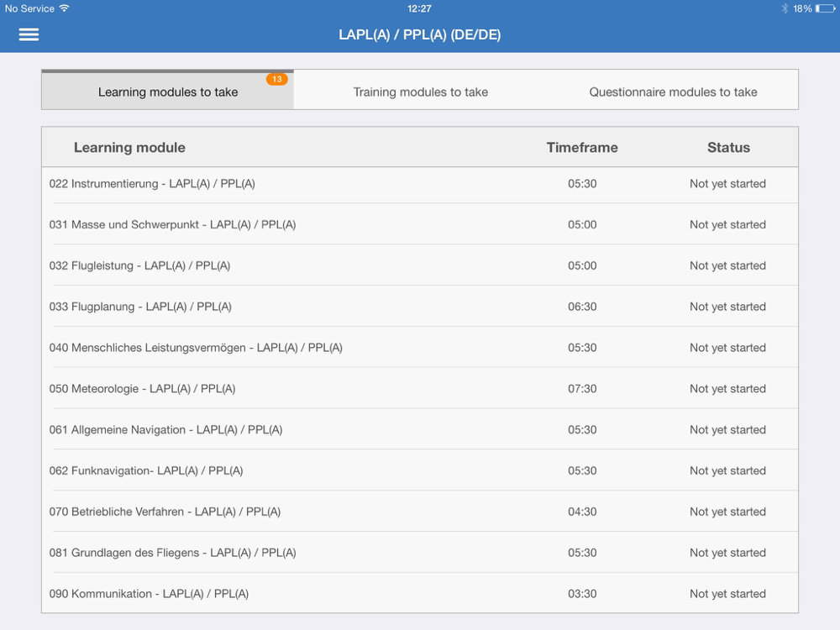Switch to Learning modules to take tab
This screenshot has width=840, height=630.
168,92
